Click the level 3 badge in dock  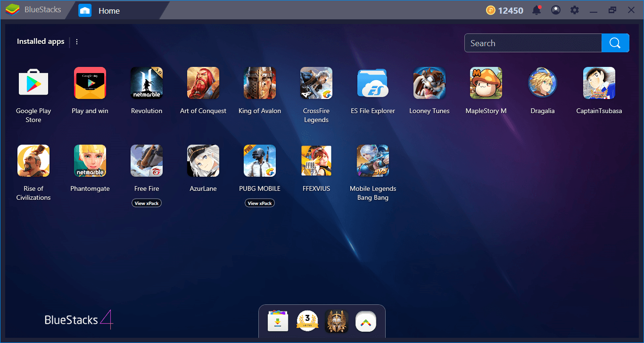(307, 321)
